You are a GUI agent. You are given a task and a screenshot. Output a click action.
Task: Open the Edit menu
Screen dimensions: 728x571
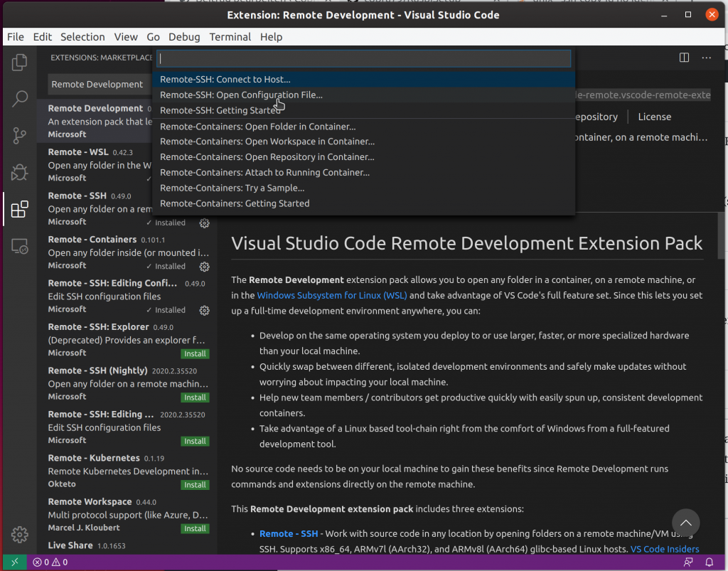pyautogui.click(x=42, y=37)
